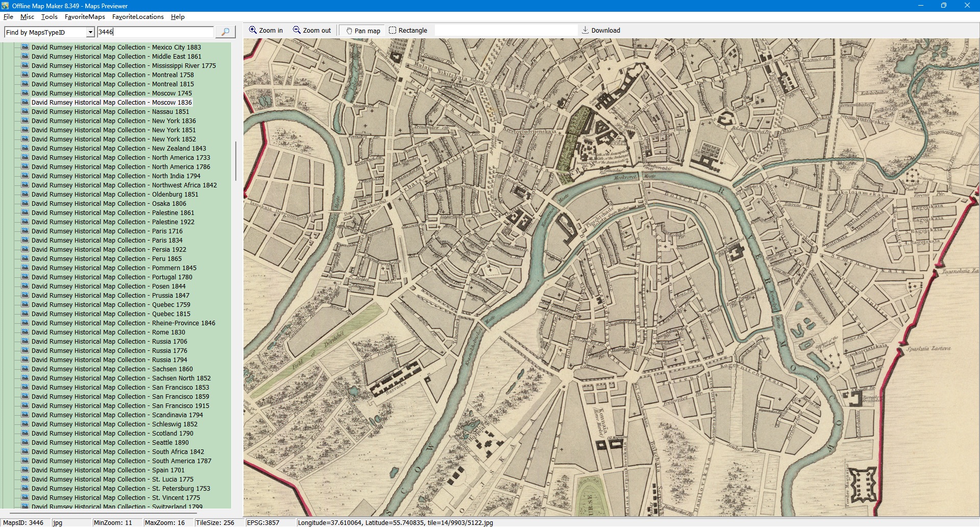The width and height of the screenshot is (980, 527).
Task: Open the File menu
Action: click(x=8, y=17)
